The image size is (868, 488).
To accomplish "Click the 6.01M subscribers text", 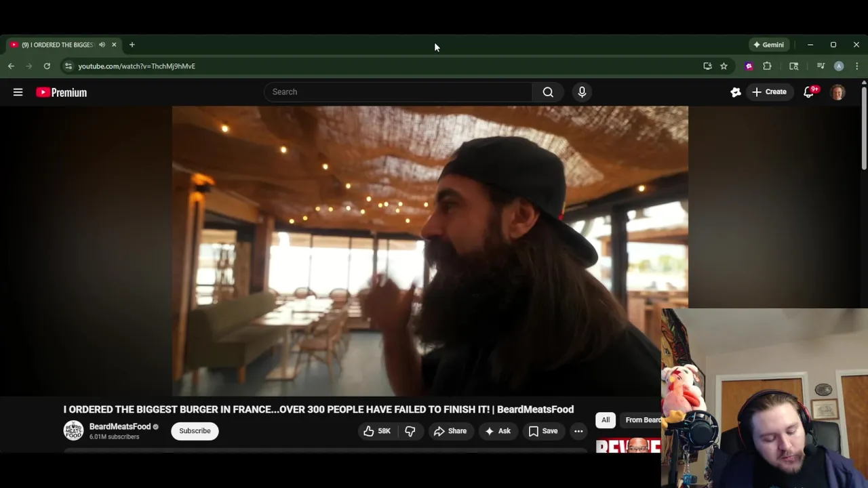I will click(x=114, y=437).
